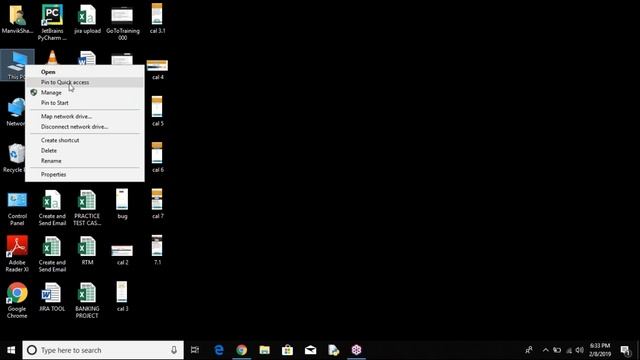Select the Create and Send Email file beside Control Panel

52,208
